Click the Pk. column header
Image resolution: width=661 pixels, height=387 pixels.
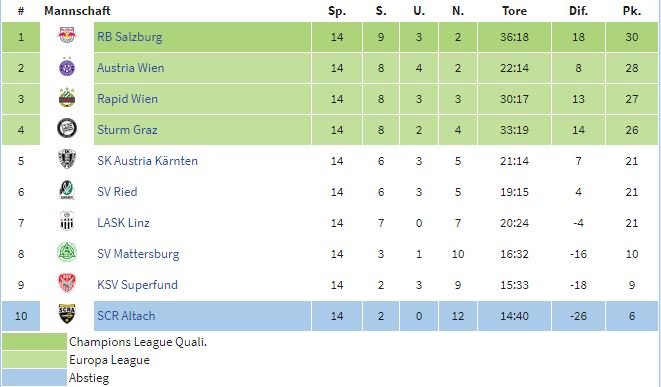click(x=631, y=11)
